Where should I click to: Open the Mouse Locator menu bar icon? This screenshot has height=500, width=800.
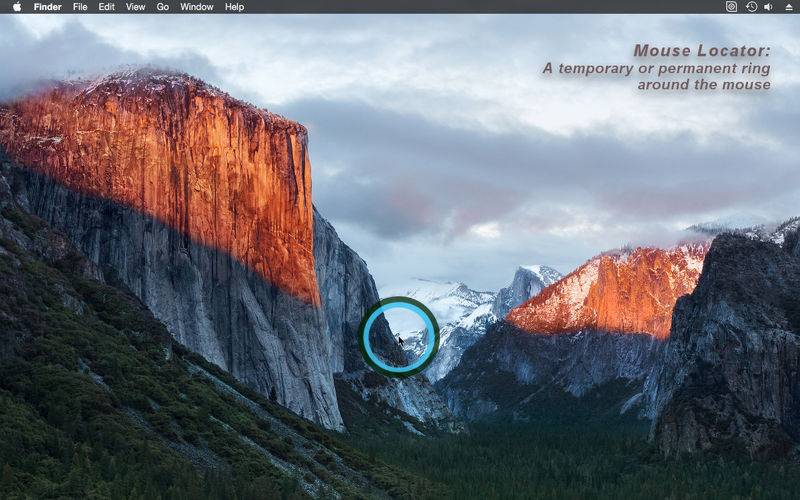tap(731, 7)
